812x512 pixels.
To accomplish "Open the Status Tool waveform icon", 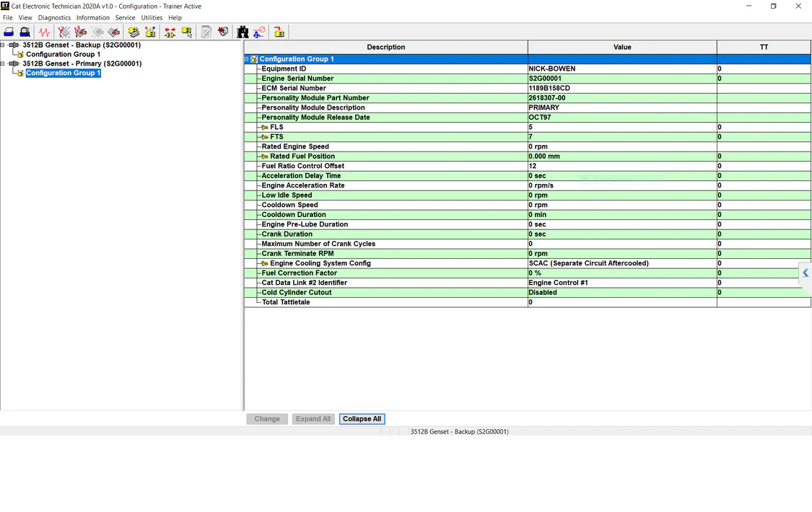I will click(x=45, y=32).
